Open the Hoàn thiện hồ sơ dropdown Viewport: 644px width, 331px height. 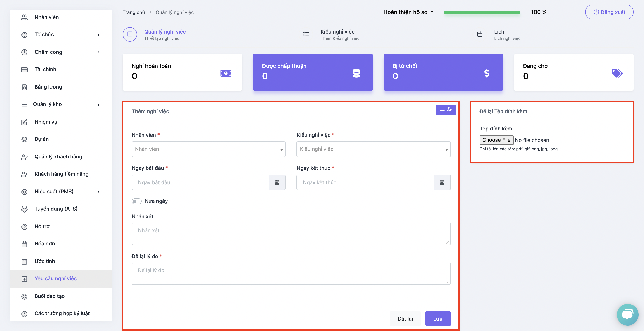(408, 12)
